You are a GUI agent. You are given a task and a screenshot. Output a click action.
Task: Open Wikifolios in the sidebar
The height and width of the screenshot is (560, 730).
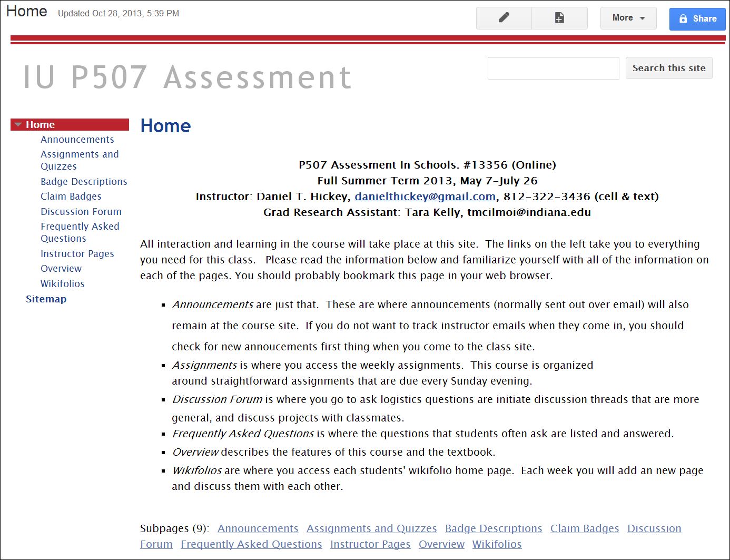click(62, 284)
